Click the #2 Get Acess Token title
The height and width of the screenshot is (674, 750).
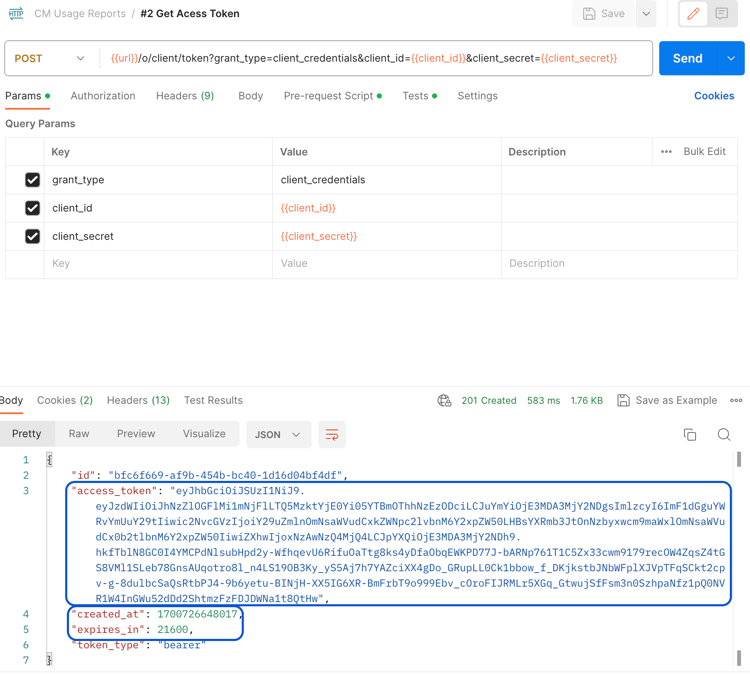pos(190,13)
